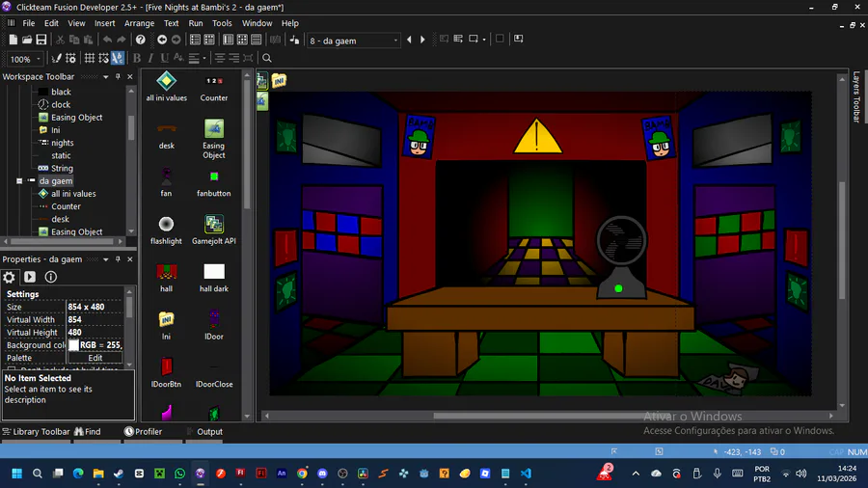Select the clock item in Workspace tree
The height and width of the screenshot is (488, 868).
pyautogui.click(x=61, y=104)
